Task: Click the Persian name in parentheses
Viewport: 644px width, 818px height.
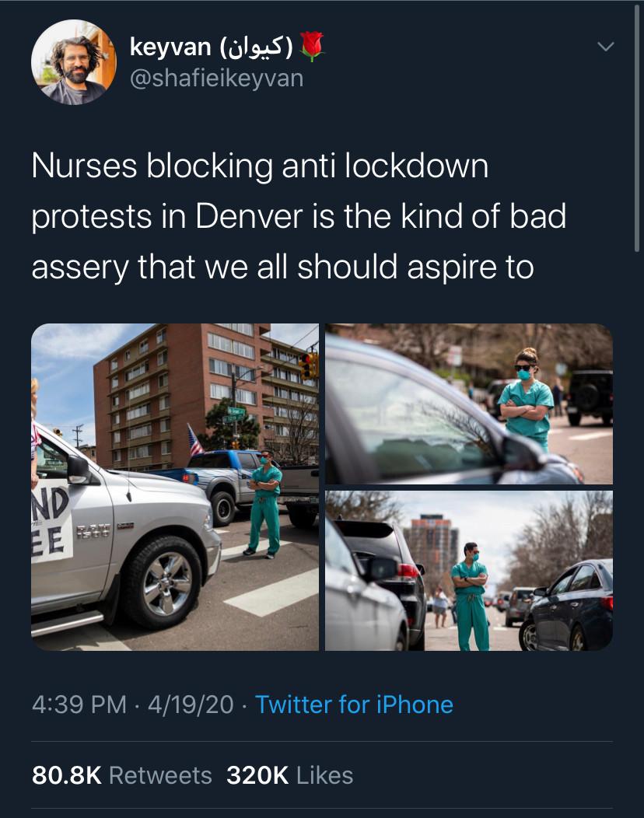Action: click(256, 47)
